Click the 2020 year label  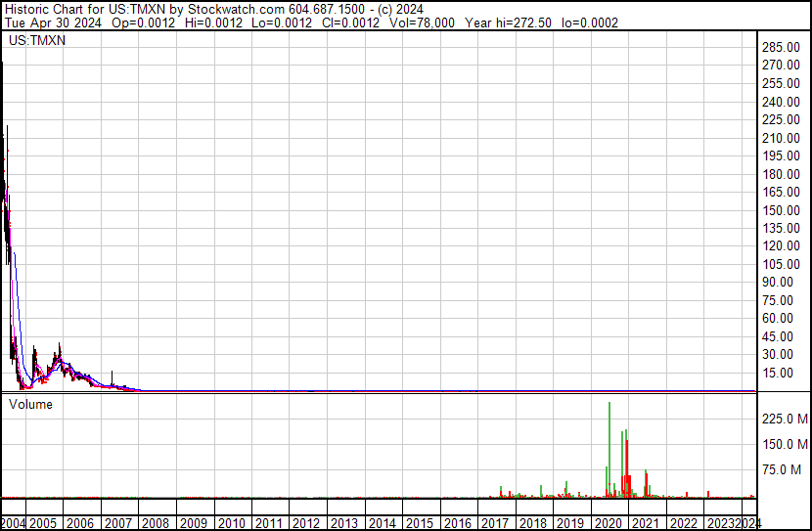tap(609, 523)
